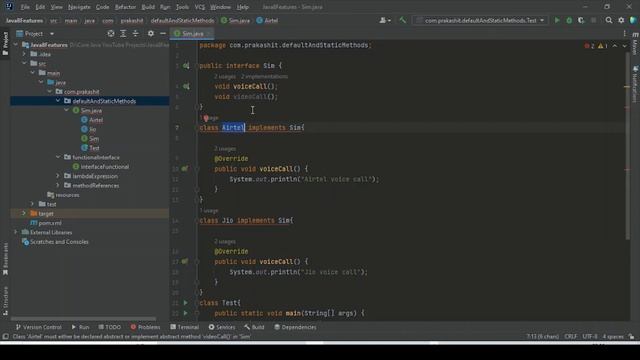Collapse the src folder
Screen dimensions: 640x360
(x=24, y=63)
